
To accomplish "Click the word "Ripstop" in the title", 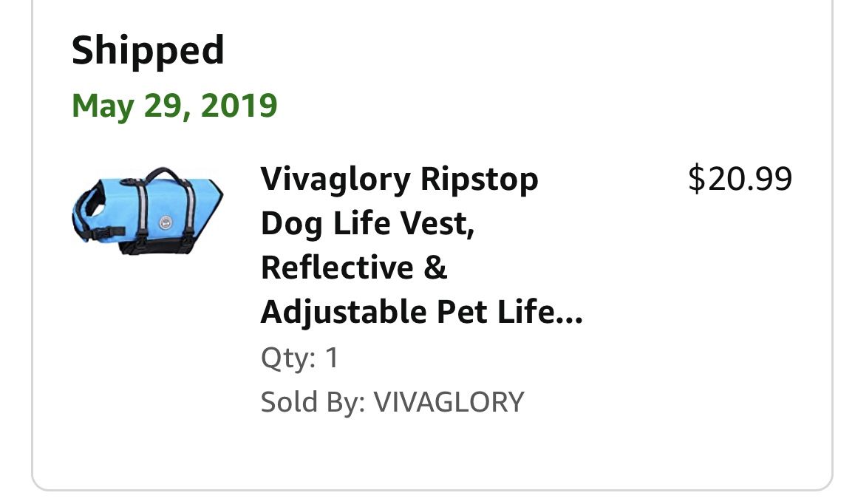I will point(480,179).
